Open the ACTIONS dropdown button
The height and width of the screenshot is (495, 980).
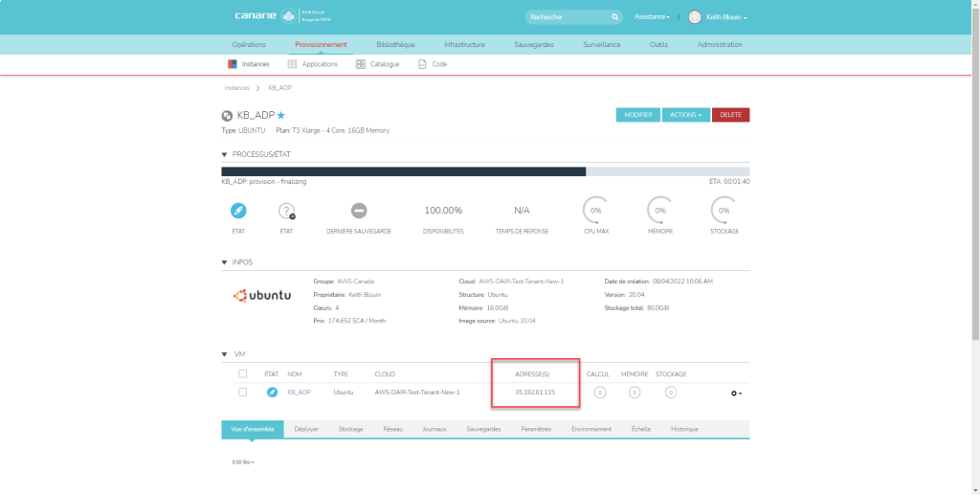[684, 115]
